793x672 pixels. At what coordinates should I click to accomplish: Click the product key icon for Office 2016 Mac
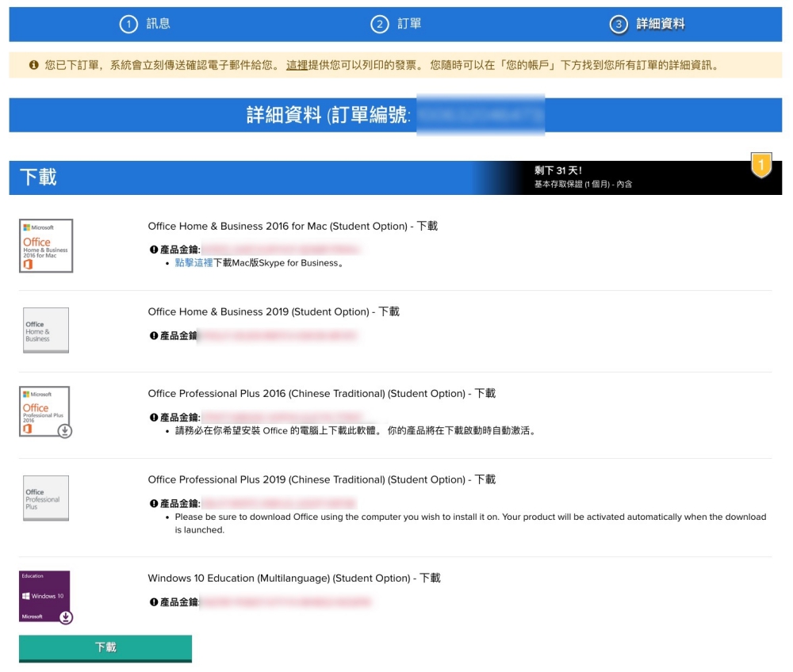pyautogui.click(x=154, y=250)
